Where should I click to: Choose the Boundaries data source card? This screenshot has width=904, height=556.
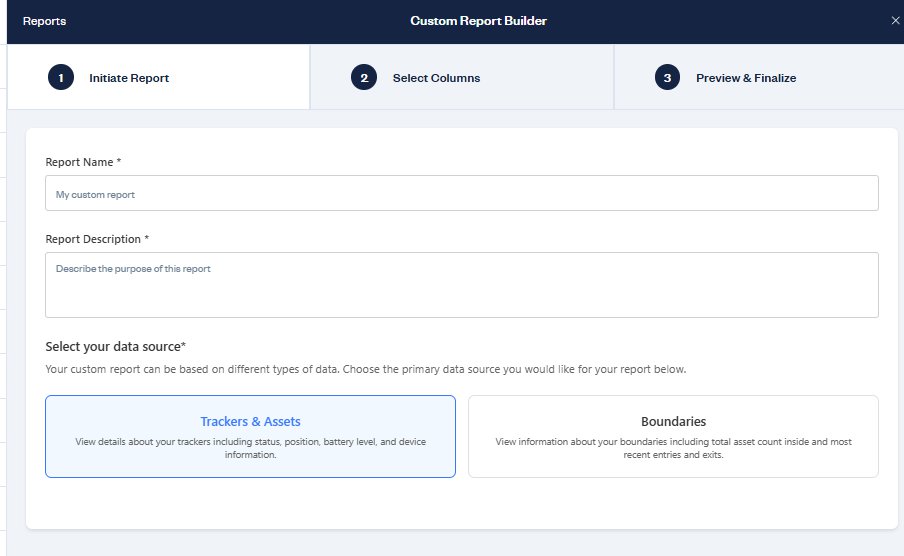tap(673, 436)
